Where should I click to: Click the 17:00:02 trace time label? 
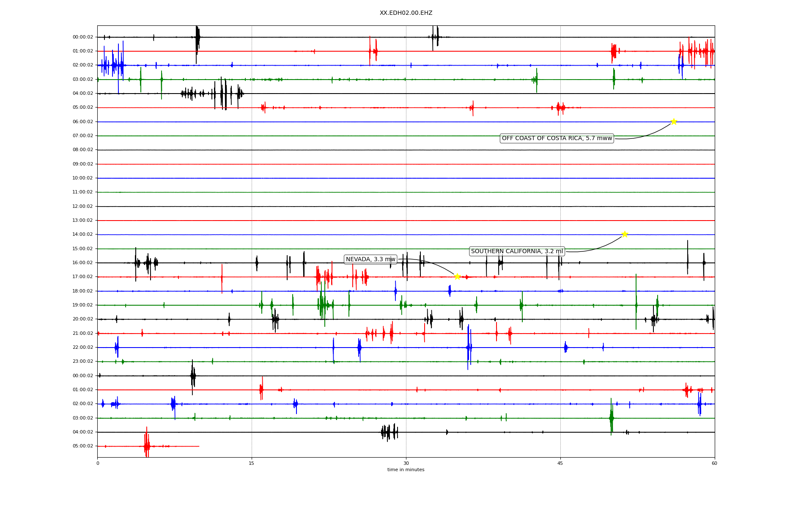tap(83, 277)
